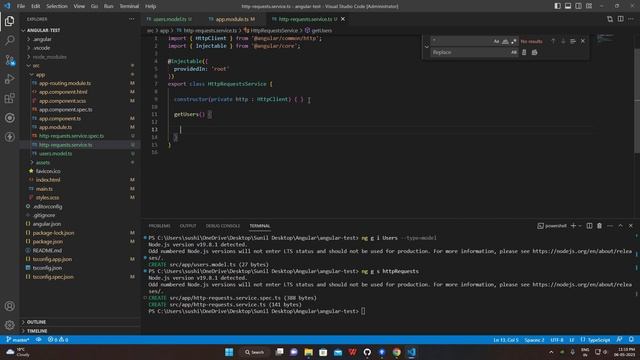
Task: Click Customize Layout button in title bar
Action: 589,6
